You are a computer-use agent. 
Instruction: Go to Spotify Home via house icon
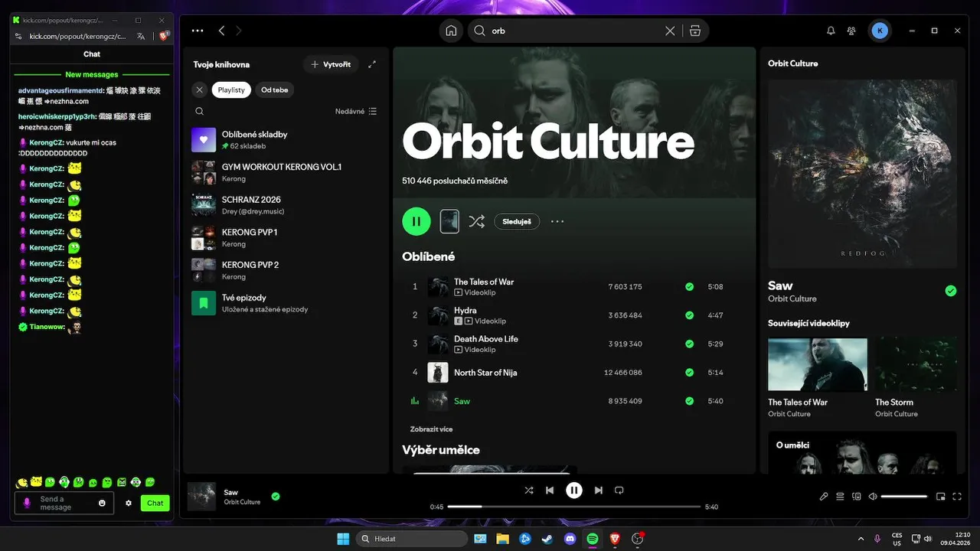click(x=452, y=31)
